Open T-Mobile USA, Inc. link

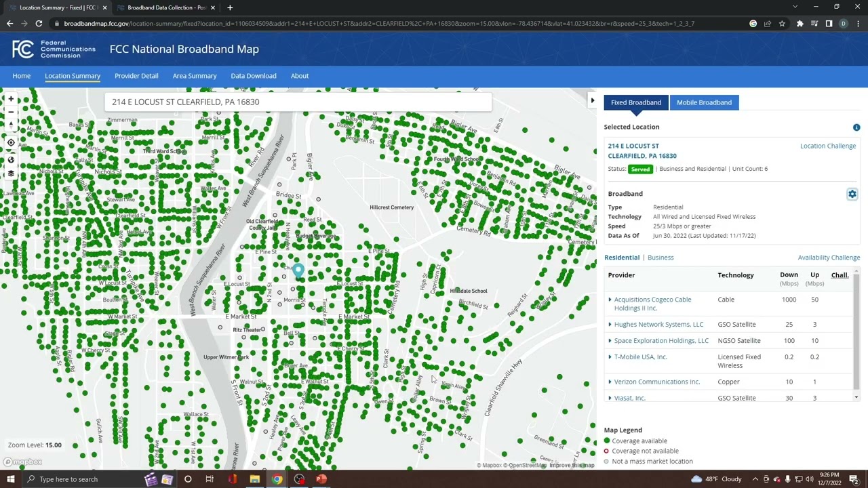(x=641, y=357)
